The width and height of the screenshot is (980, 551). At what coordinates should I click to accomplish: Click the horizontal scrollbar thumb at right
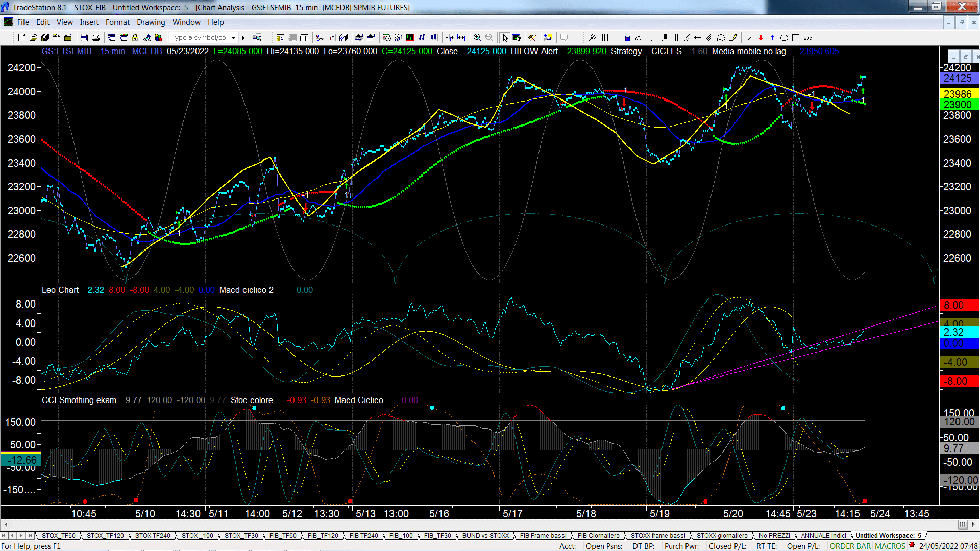(x=962, y=524)
